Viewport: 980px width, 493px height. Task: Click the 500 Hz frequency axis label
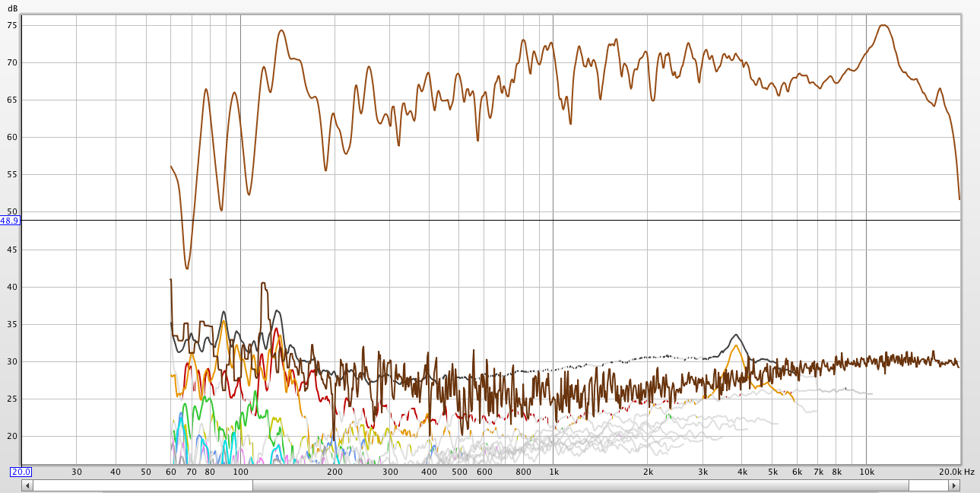tap(459, 472)
